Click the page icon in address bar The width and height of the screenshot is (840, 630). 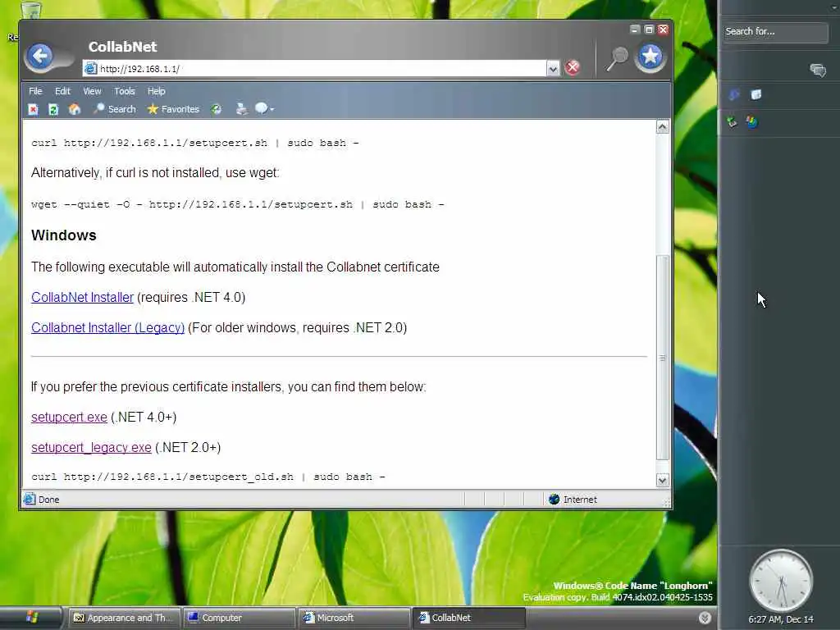90,69
